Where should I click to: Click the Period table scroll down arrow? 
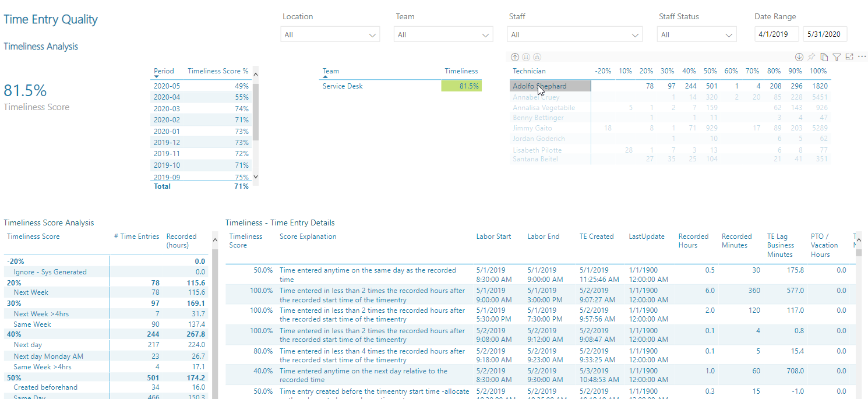coord(255,176)
